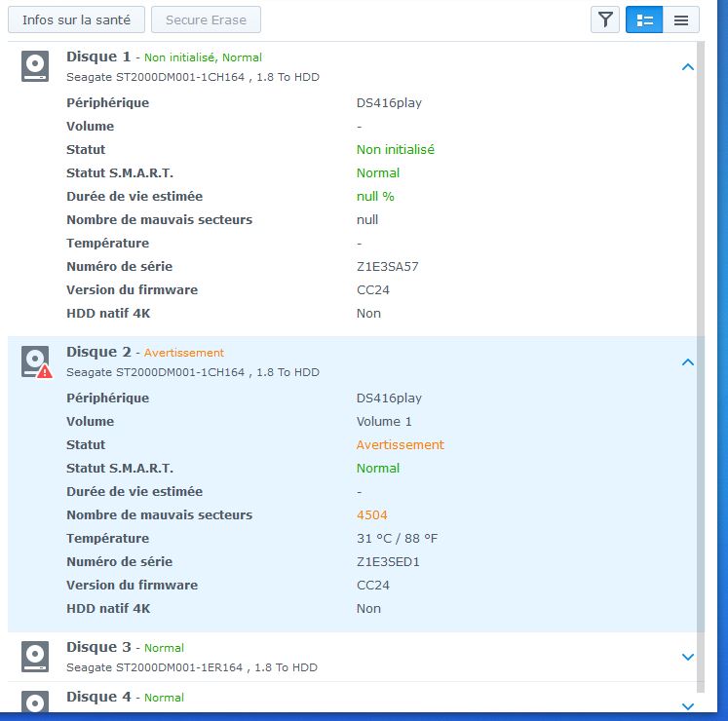The height and width of the screenshot is (721, 728).
Task: Select the Disque 2 title
Action: [x=98, y=352]
